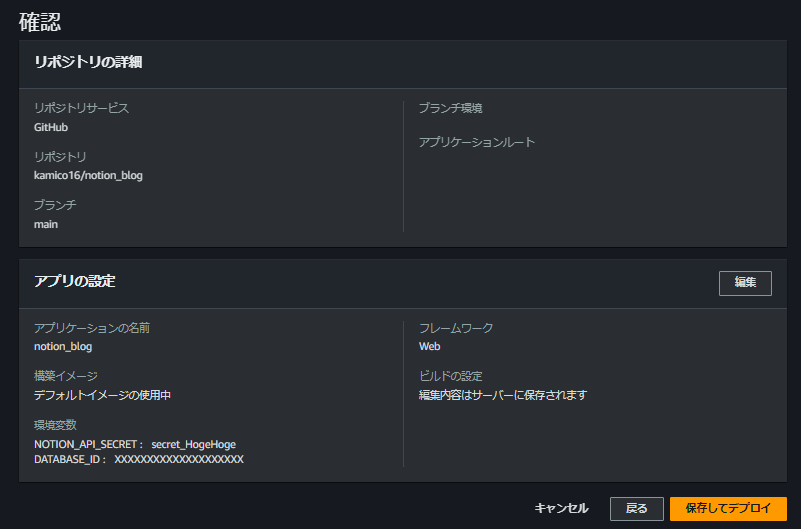Viewport: 801px width, 529px height.
Task: Select the DATABASE_ID value text
Action: pos(179,460)
